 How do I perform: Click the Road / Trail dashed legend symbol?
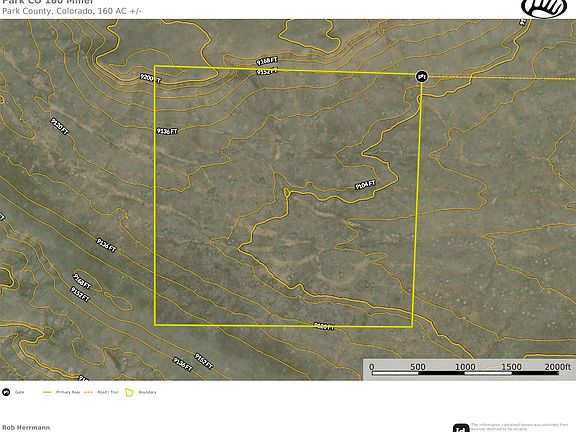[x=88, y=392]
